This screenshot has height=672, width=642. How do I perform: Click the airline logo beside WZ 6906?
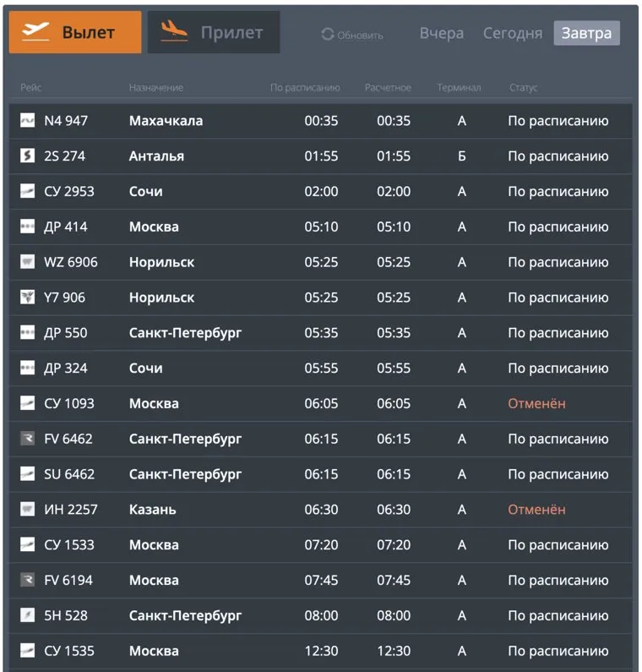point(27,262)
